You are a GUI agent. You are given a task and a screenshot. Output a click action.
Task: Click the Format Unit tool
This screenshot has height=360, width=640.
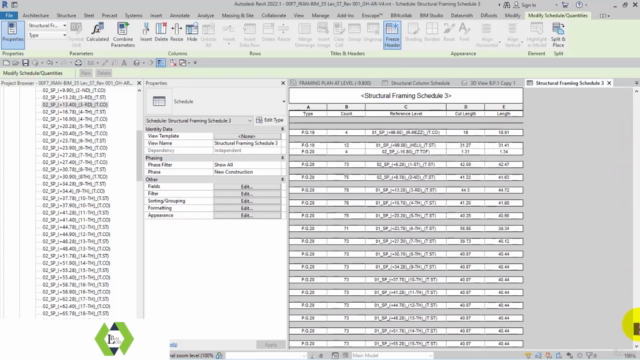[76, 35]
